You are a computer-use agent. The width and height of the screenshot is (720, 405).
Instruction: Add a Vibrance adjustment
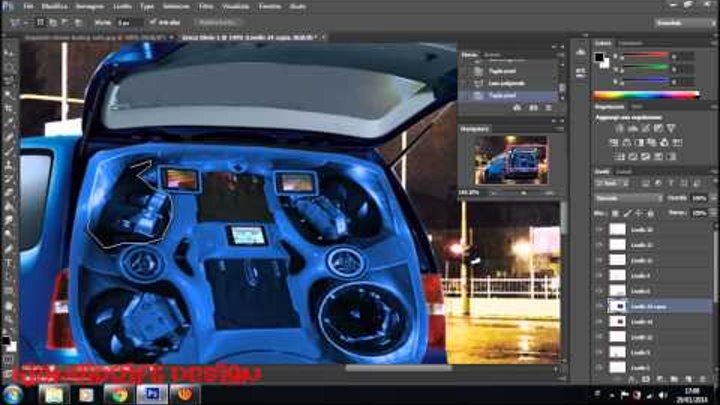[x=671, y=129]
